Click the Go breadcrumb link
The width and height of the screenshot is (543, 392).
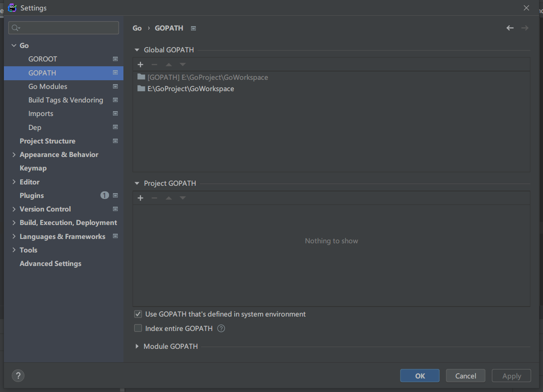tap(137, 28)
